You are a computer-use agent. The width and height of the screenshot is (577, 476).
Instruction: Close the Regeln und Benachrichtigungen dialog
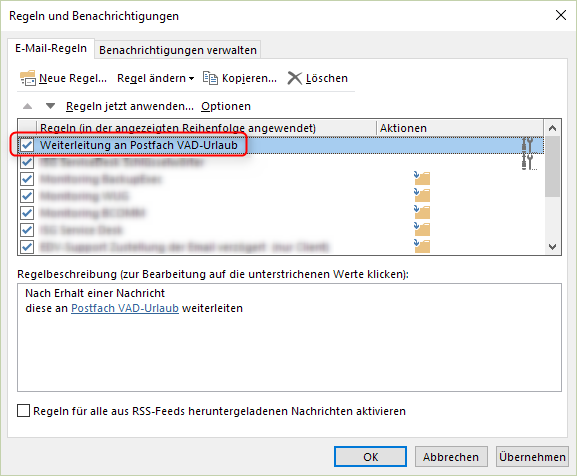coord(561,15)
